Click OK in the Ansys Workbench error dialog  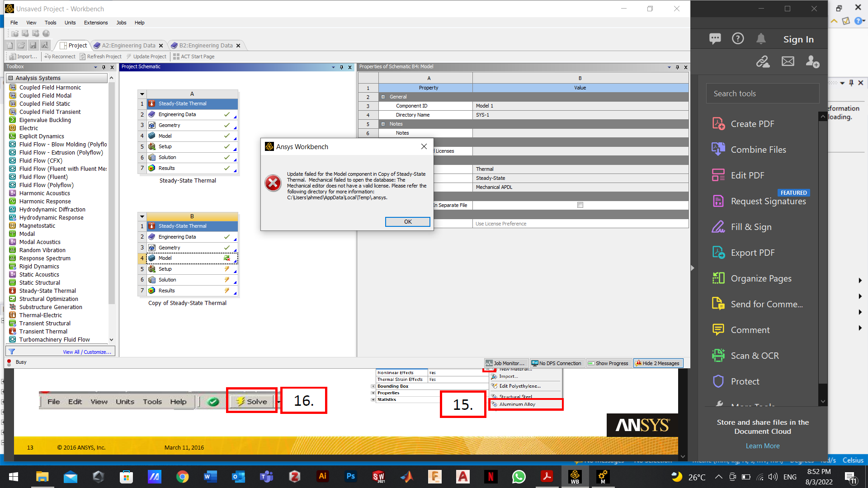[x=407, y=222]
